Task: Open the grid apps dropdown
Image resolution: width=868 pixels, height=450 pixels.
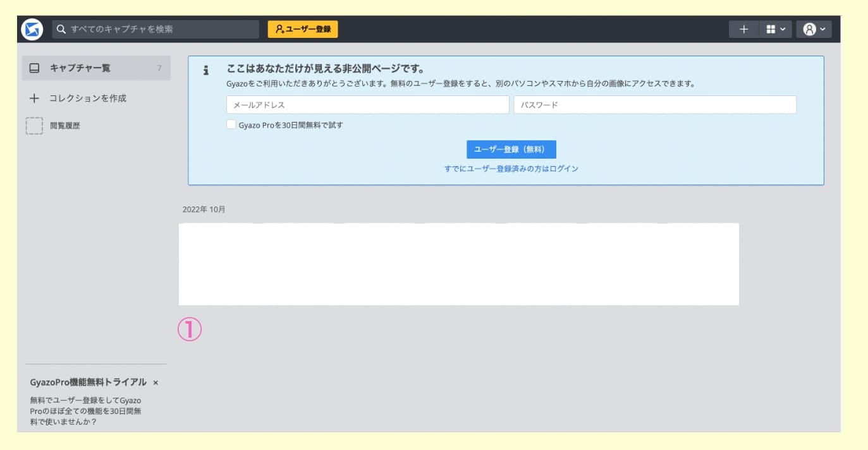Action: tap(776, 29)
